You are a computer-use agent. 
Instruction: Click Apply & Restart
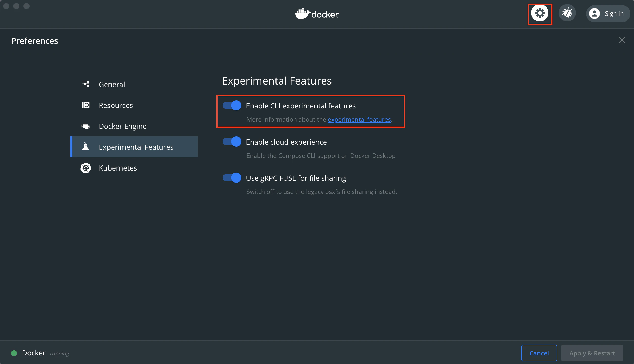(x=592, y=353)
